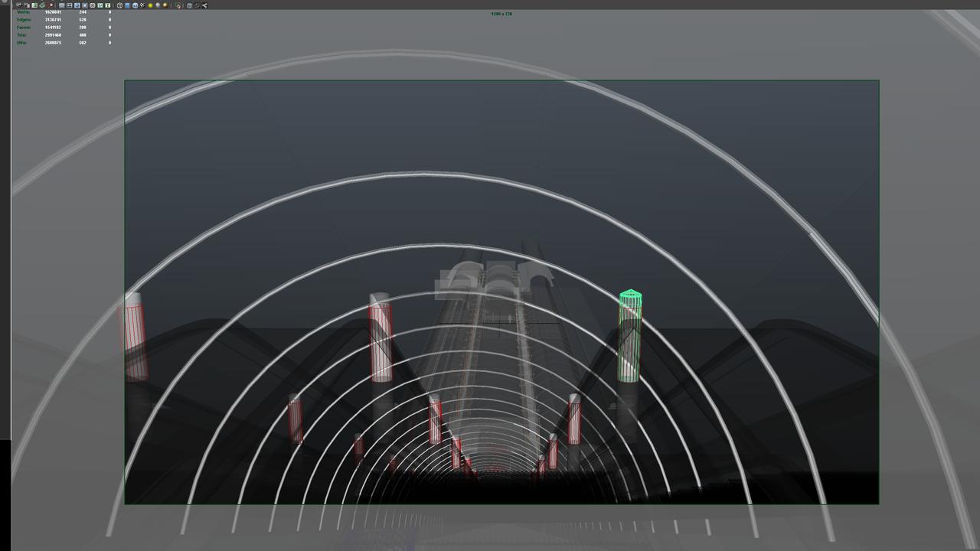Enable the Safe Title guide
The width and height of the screenshot is (980, 551).
pyautogui.click(x=108, y=5)
